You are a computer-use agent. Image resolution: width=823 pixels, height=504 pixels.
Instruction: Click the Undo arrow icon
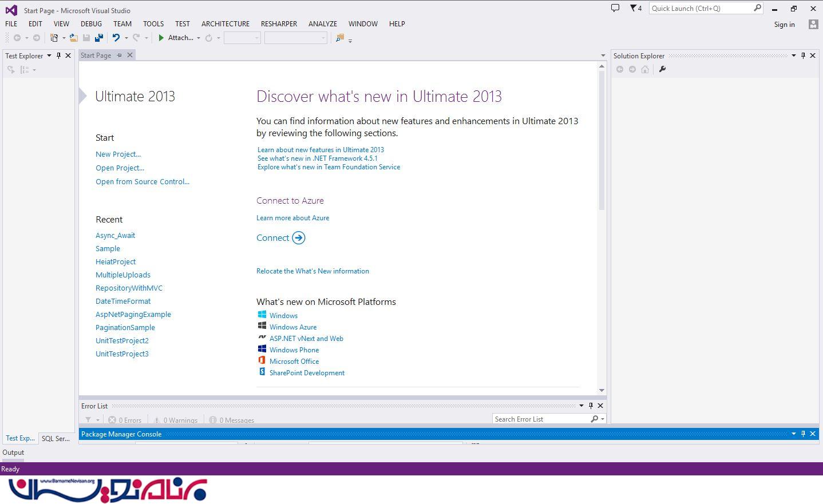pyautogui.click(x=116, y=38)
